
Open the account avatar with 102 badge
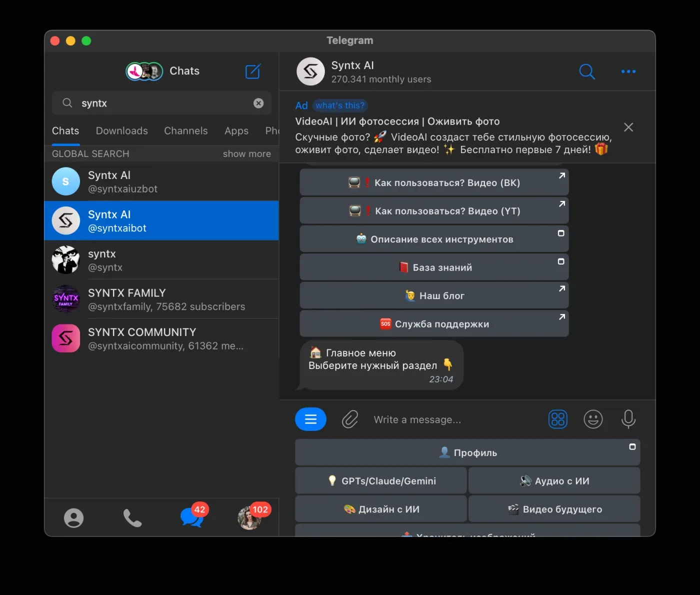253,516
